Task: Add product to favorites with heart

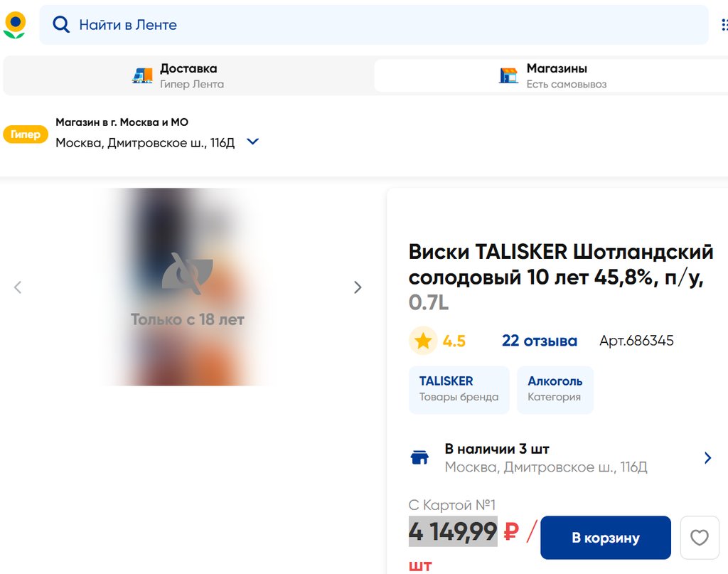Action: pyautogui.click(x=699, y=538)
